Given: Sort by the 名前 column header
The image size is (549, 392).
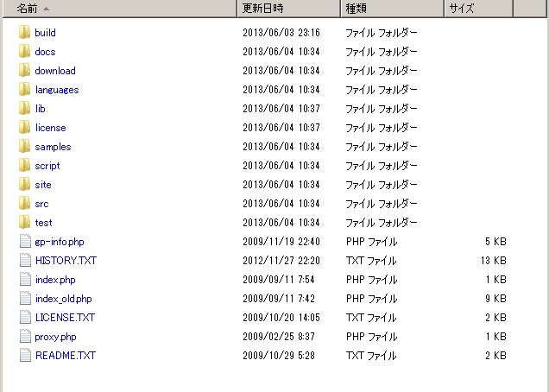Looking at the screenshot, I should pyautogui.click(x=27, y=9).
